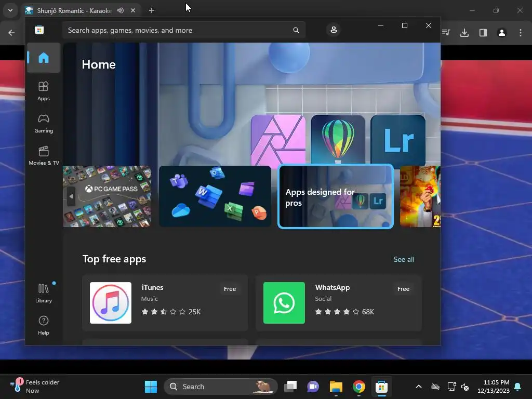The image size is (532, 399).
Task: Click See all for Top free apps
Action: [x=404, y=259]
